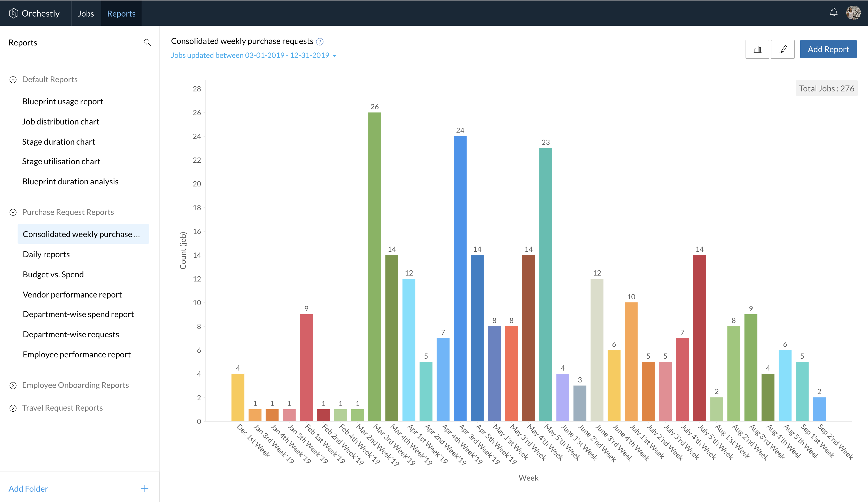Image resolution: width=868 pixels, height=502 pixels.
Task: Click the pencil edit report icon
Action: [782, 49]
